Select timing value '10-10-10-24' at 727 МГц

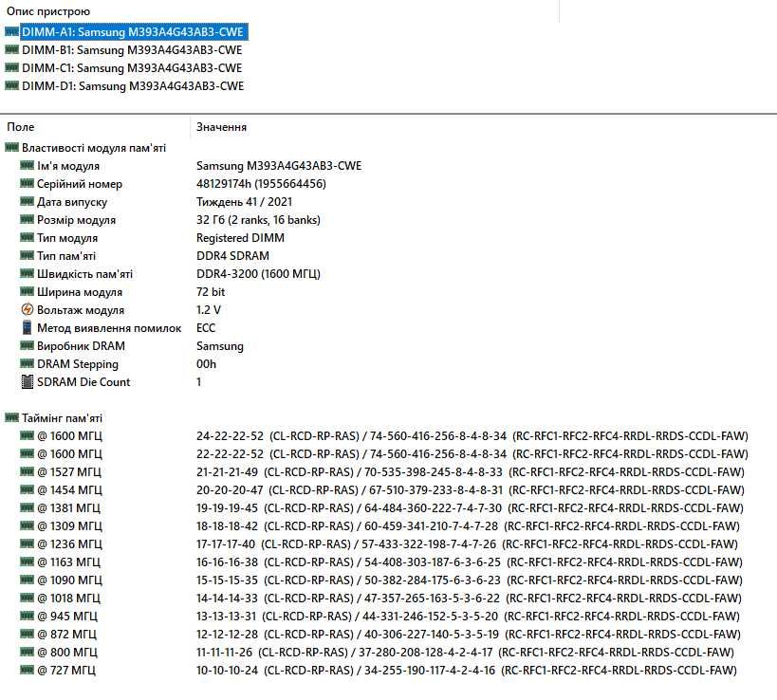coord(227,671)
